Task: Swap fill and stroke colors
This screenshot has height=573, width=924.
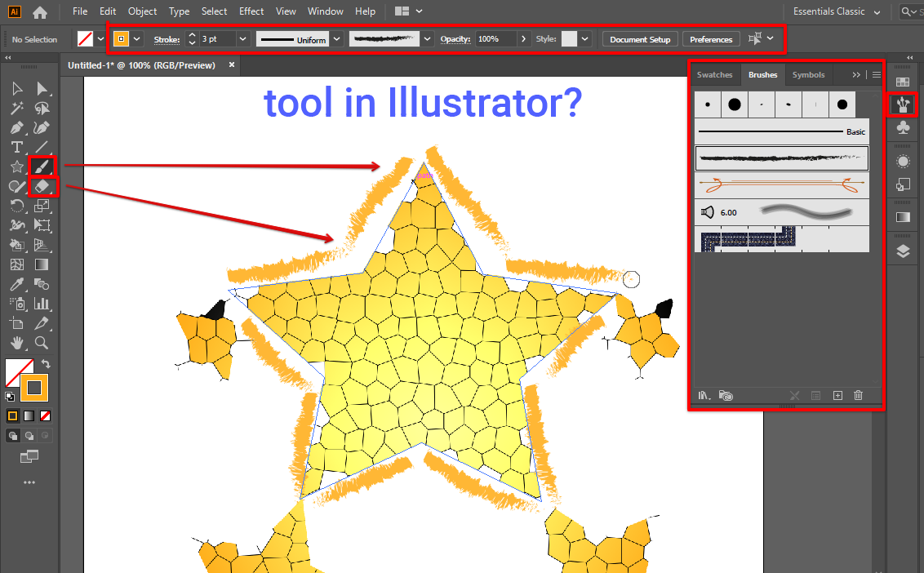Action: pyautogui.click(x=47, y=363)
